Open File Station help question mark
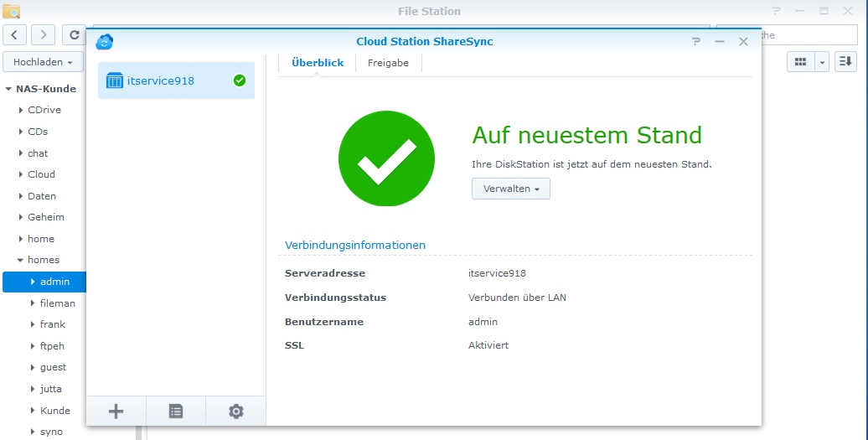 pyautogui.click(x=776, y=11)
